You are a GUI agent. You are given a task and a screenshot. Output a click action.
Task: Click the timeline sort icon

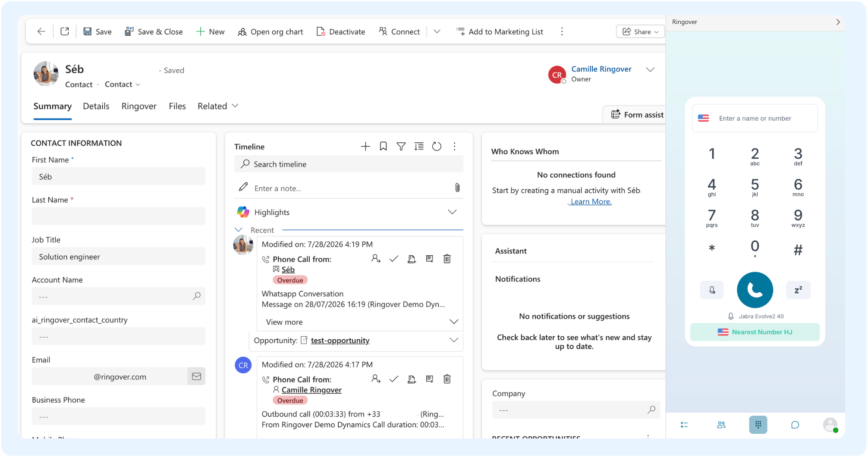tap(419, 147)
